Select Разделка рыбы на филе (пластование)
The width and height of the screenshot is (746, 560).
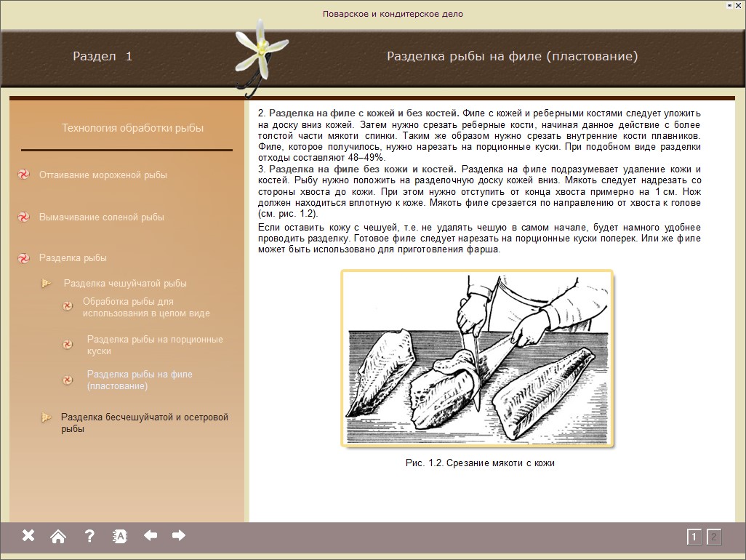click(x=140, y=380)
